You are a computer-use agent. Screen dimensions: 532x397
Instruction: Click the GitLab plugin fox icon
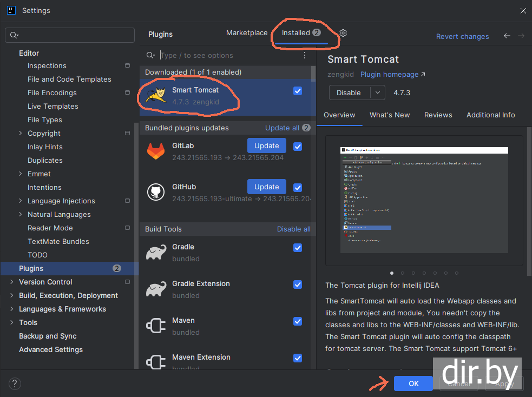[x=156, y=150]
